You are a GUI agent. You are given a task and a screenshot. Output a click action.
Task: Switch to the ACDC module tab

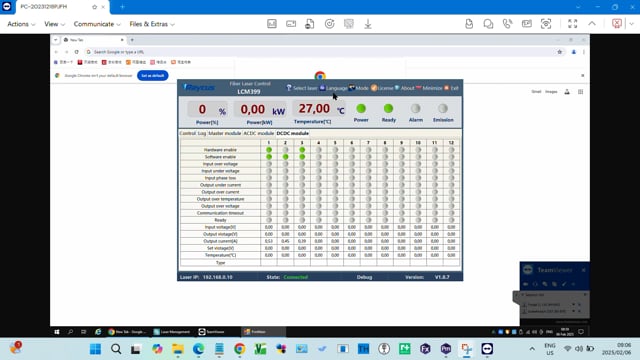[x=258, y=133]
